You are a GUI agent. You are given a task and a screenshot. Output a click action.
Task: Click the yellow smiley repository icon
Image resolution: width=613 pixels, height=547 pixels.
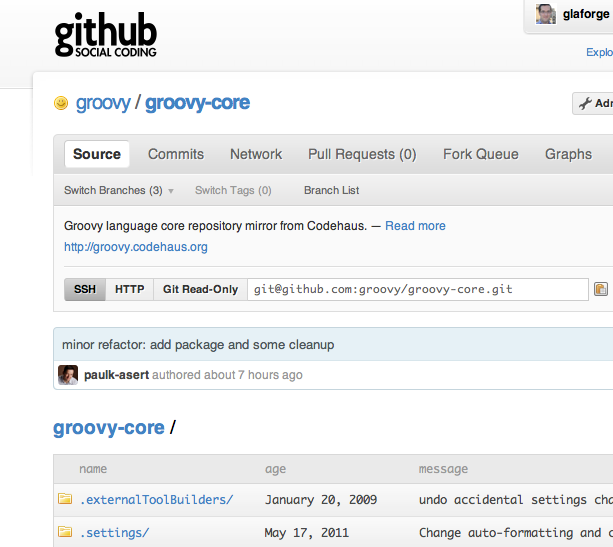(x=61, y=103)
